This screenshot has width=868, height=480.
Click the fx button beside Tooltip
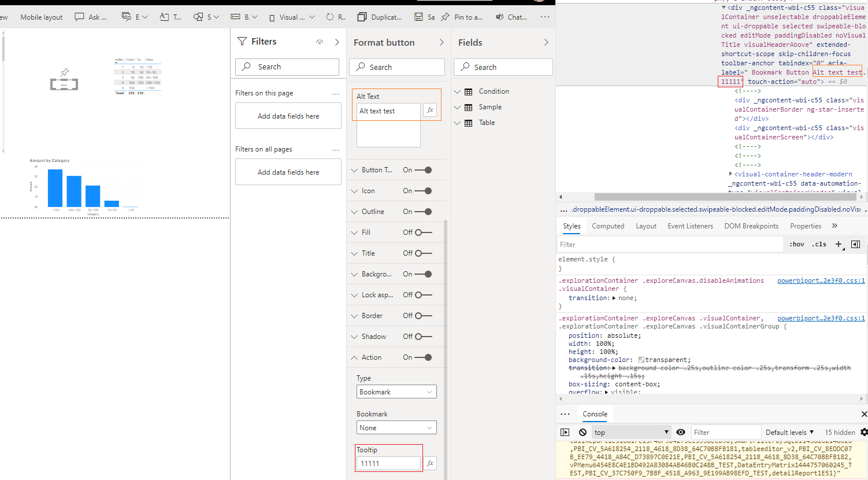(430, 463)
